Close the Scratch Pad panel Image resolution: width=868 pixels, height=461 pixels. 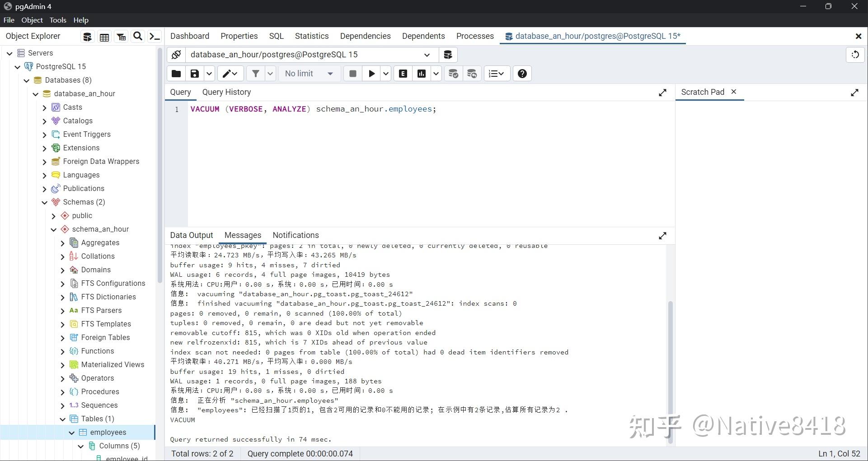click(734, 92)
